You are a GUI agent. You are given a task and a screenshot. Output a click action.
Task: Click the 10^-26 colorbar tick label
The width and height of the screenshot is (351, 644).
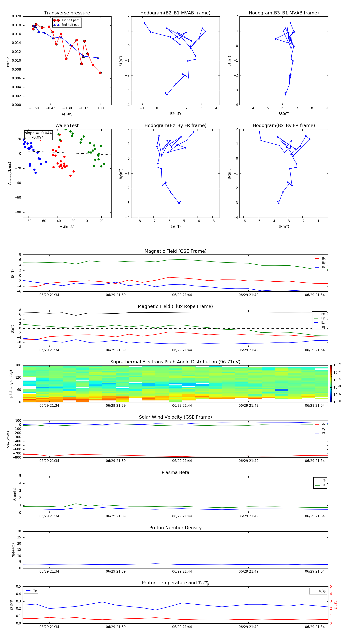tap(337, 365)
